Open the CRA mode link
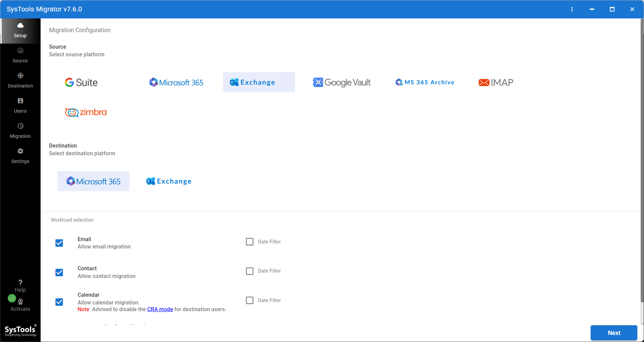Screen dimensions: 644x342 click(x=160, y=309)
